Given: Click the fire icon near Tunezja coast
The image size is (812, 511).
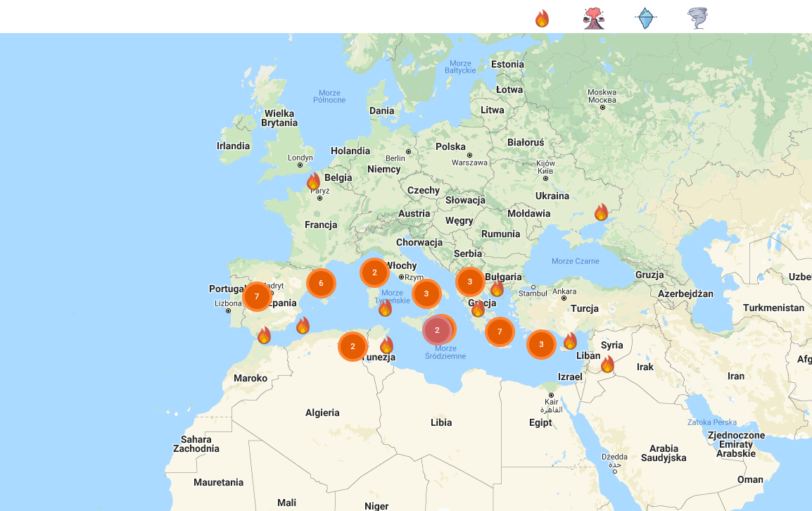Looking at the screenshot, I should pyautogui.click(x=386, y=346).
